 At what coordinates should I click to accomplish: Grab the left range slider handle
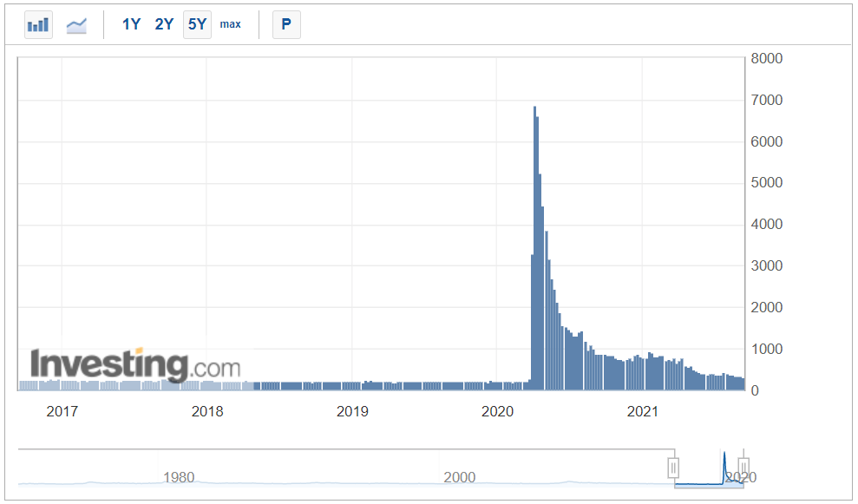coord(673,468)
